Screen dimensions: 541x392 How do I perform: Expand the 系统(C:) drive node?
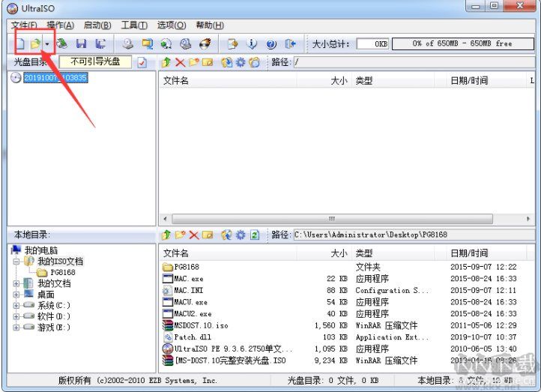[16, 306]
